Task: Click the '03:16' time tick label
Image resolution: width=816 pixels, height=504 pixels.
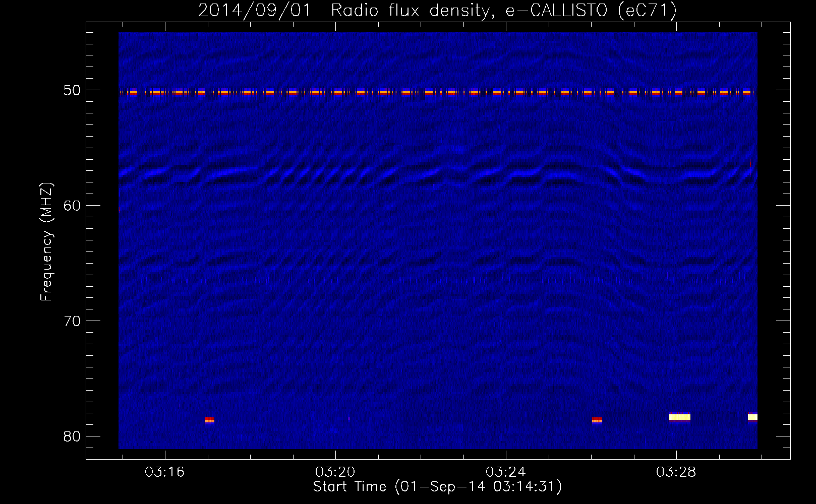Action: coord(165,472)
